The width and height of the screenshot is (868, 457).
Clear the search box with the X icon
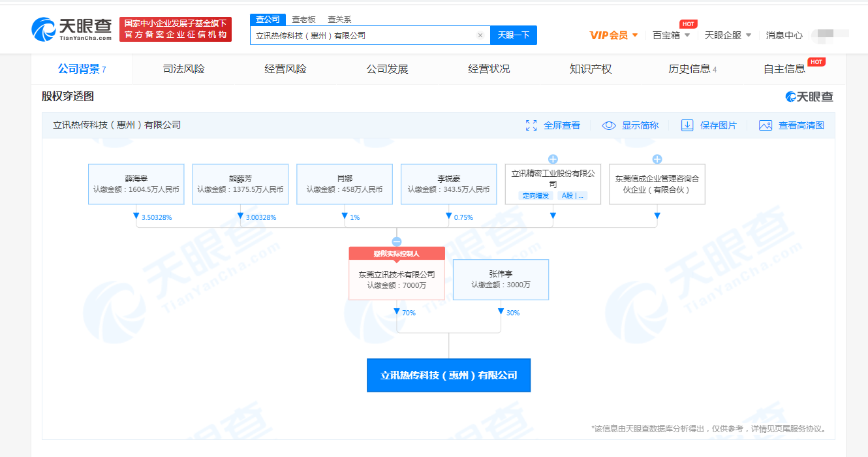(480, 35)
